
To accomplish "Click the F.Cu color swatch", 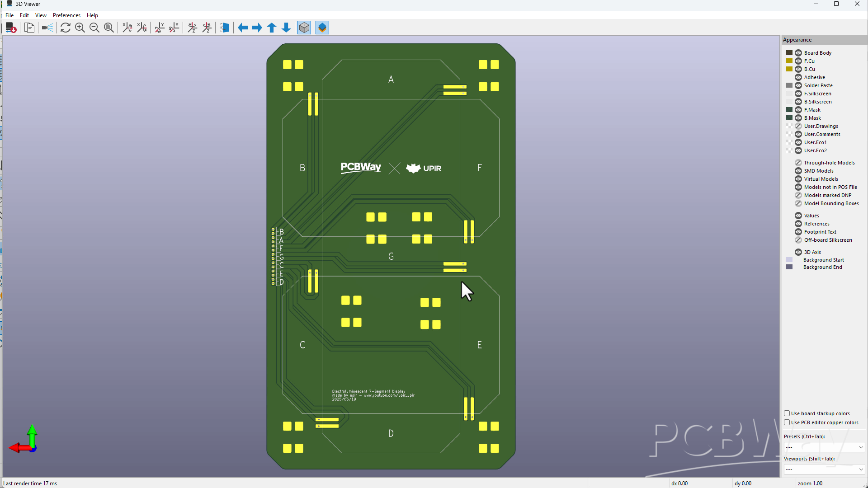I will tap(789, 61).
